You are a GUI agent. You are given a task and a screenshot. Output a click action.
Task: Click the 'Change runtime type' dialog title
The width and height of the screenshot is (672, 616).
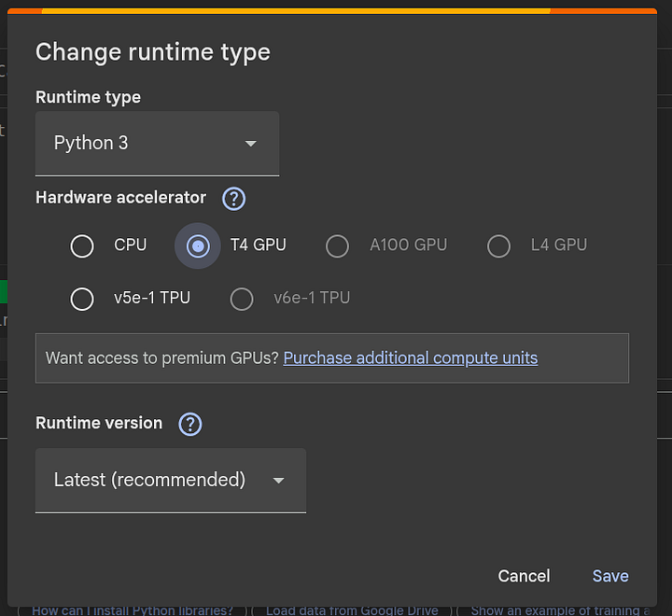tap(153, 52)
